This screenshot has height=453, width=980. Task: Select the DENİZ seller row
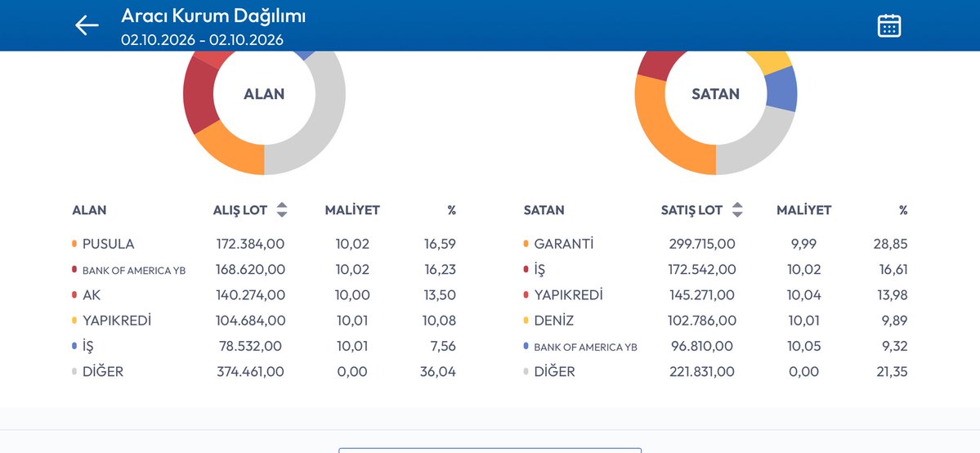coord(716,321)
